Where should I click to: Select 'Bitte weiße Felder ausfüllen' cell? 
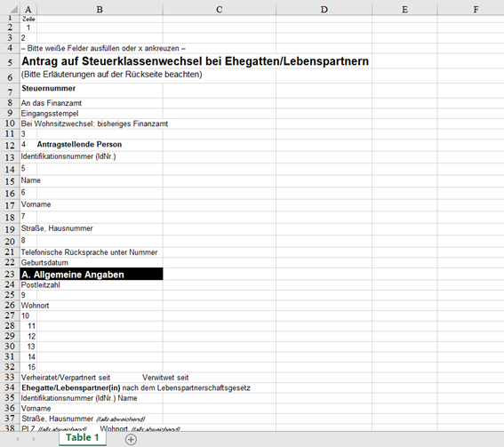(103, 49)
